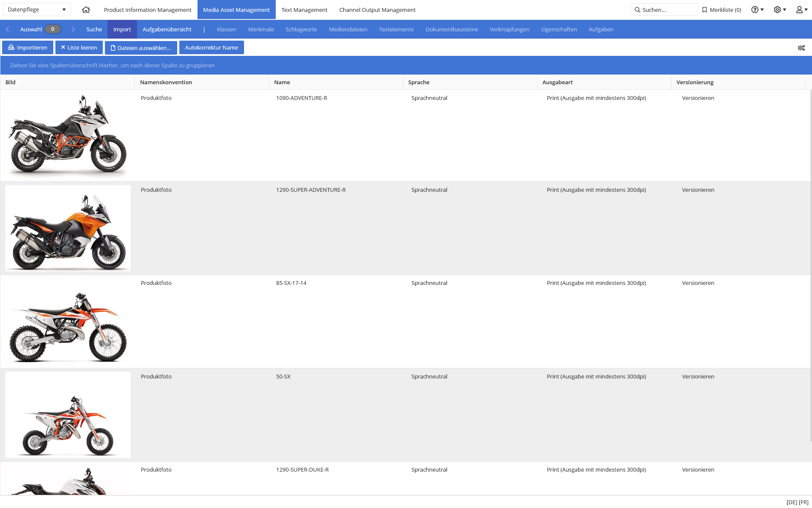This screenshot has width=812, height=508.
Task: Open the Auswahl selection counter
Action: coord(40,29)
